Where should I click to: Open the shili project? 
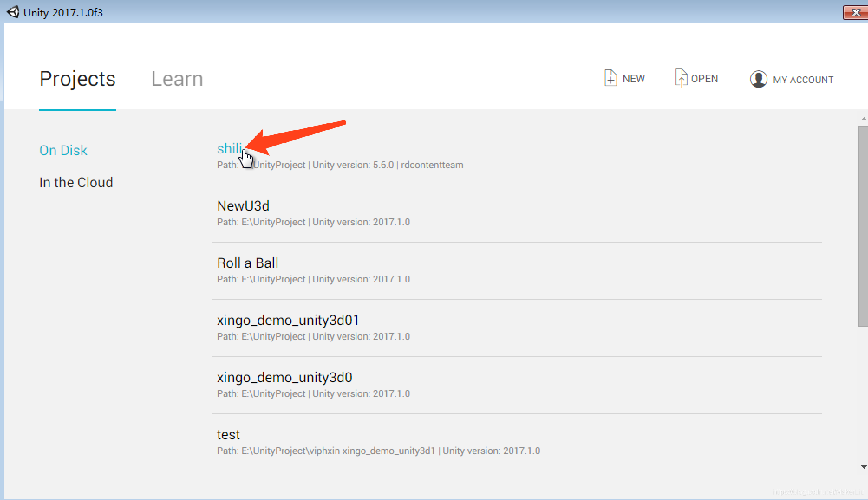(x=229, y=148)
